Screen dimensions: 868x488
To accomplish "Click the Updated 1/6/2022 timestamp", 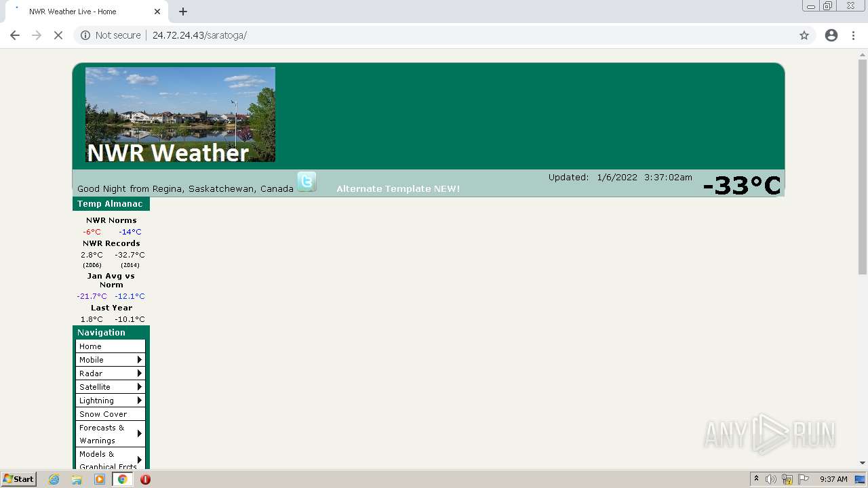I will 620,178.
